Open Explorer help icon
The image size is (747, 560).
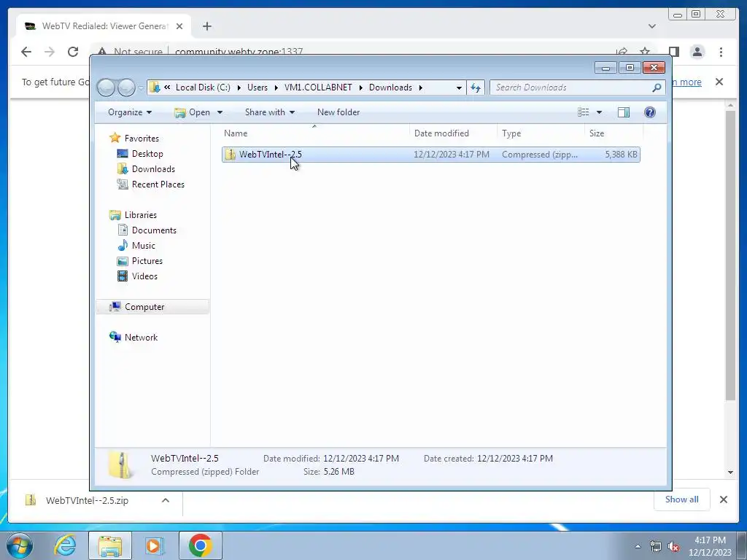click(650, 112)
